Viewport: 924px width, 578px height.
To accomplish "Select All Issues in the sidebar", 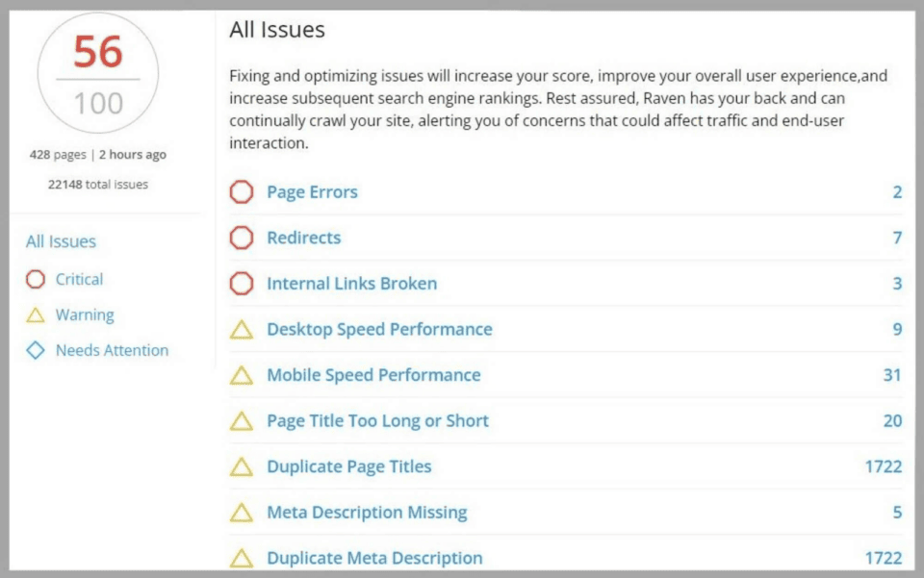I will click(60, 241).
